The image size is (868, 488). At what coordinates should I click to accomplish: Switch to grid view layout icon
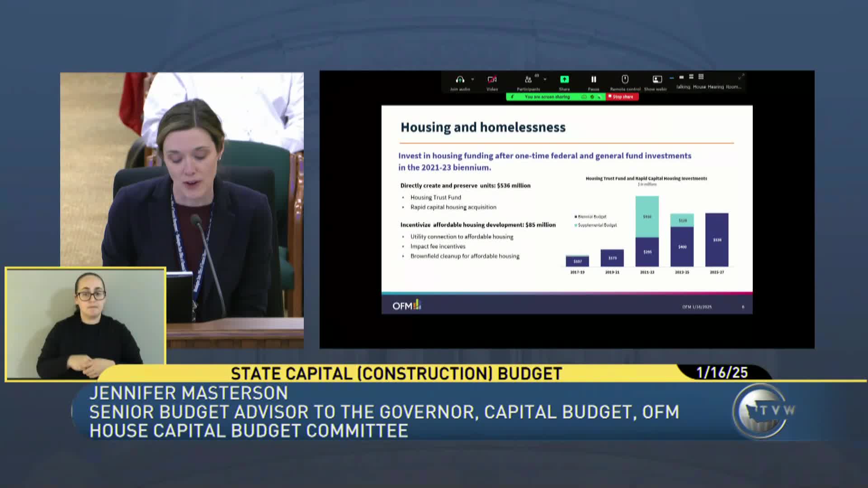point(701,77)
